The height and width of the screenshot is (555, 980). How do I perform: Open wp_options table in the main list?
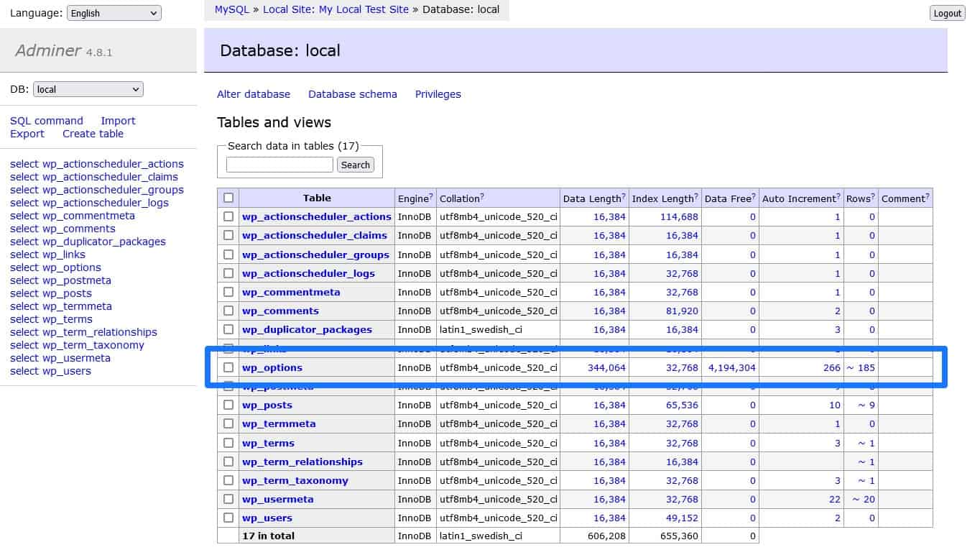coord(272,367)
